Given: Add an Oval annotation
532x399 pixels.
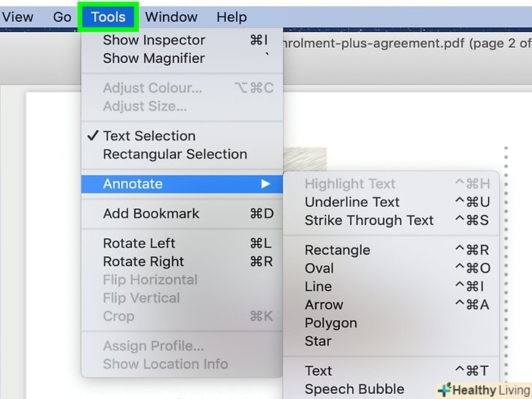Looking at the screenshot, I should 319,268.
